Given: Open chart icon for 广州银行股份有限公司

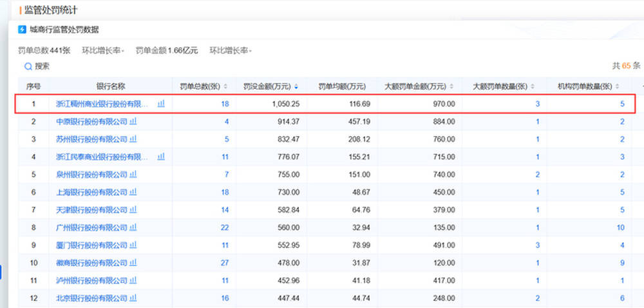Looking at the screenshot, I should [133, 227].
